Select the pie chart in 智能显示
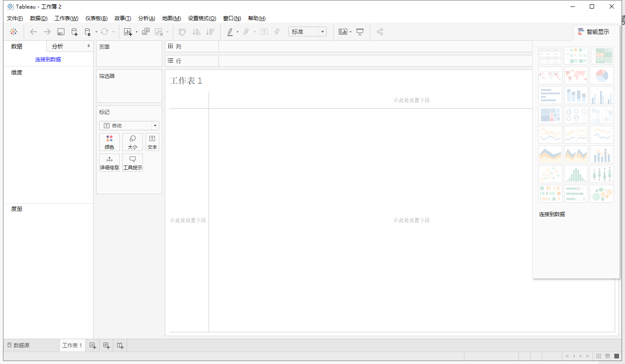The width and height of the screenshot is (625, 364). coord(602,75)
